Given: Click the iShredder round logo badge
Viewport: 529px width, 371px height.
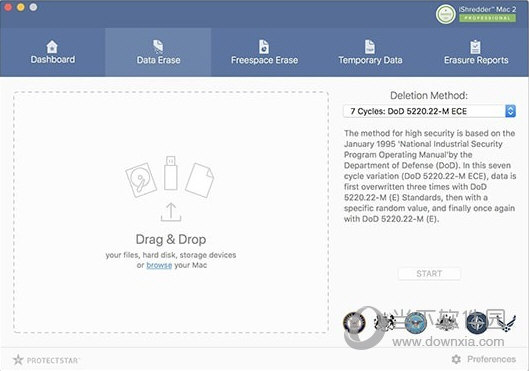Looking at the screenshot, I should pyautogui.click(x=446, y=14).
